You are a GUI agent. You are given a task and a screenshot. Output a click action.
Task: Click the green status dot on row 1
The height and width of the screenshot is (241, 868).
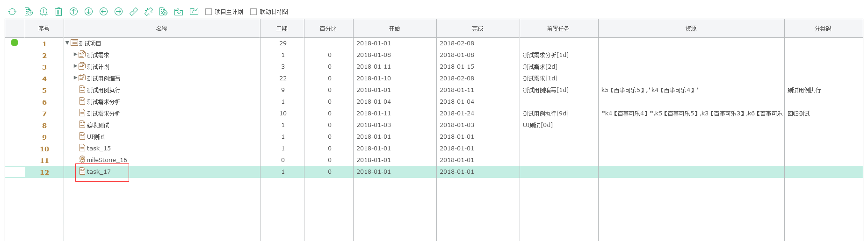tap(14, 43)
